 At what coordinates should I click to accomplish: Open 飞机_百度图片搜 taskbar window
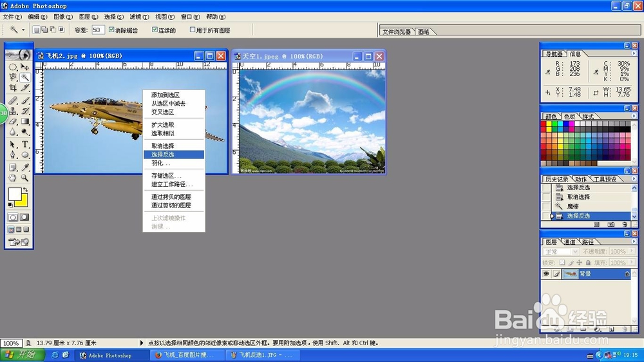pyautogui.click(x=187, y=355)
